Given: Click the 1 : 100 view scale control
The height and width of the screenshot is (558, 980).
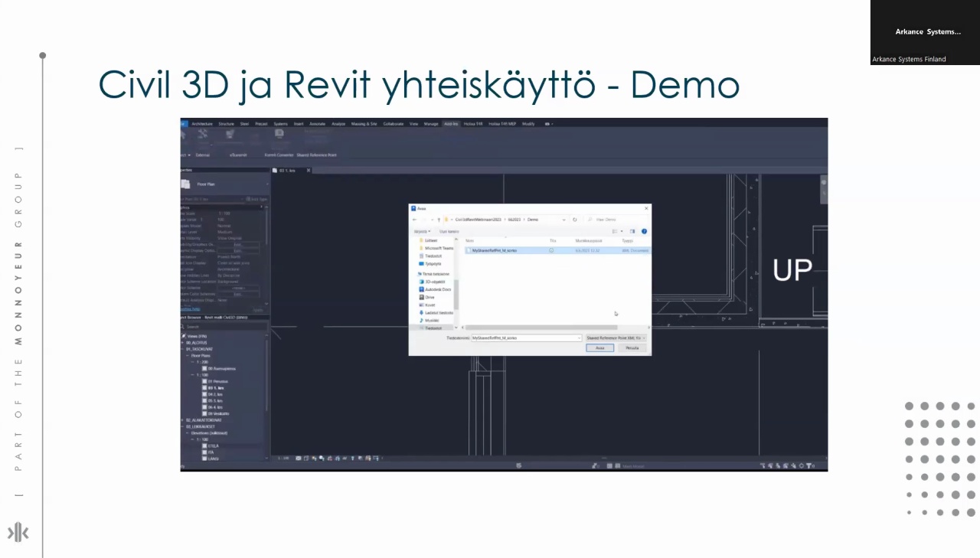Looking at the screenshot, I should coord(283,458).
